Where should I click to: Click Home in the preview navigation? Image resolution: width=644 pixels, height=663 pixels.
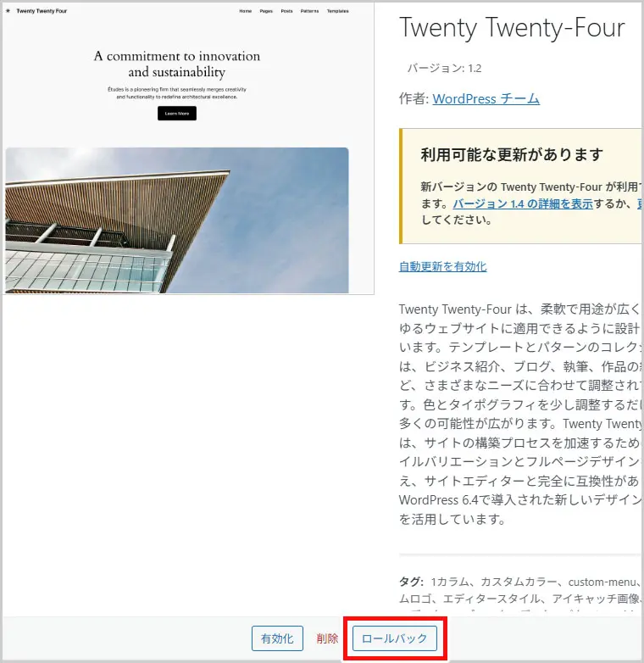click(x=246, y=11)
